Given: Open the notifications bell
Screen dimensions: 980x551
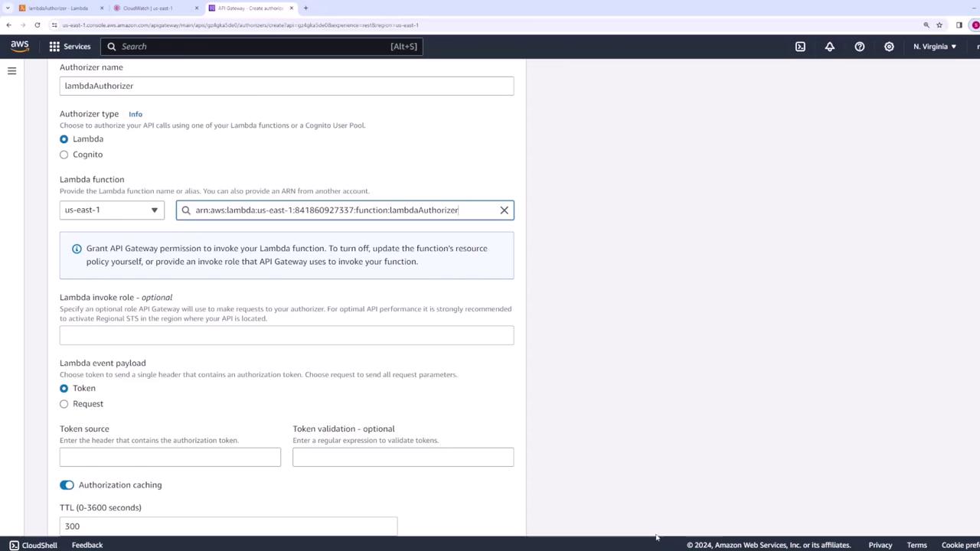Looking at the screenshot, I should coord(830,47).
